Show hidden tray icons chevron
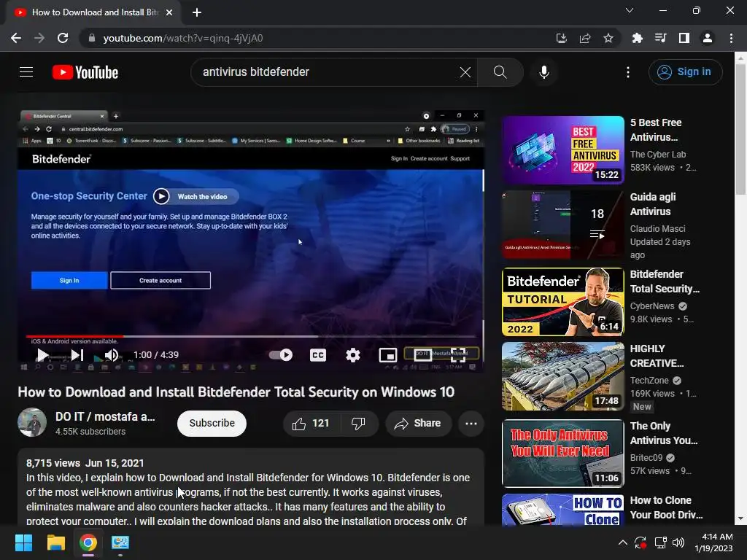Screen dimensions: 747x560 (623, 542)
